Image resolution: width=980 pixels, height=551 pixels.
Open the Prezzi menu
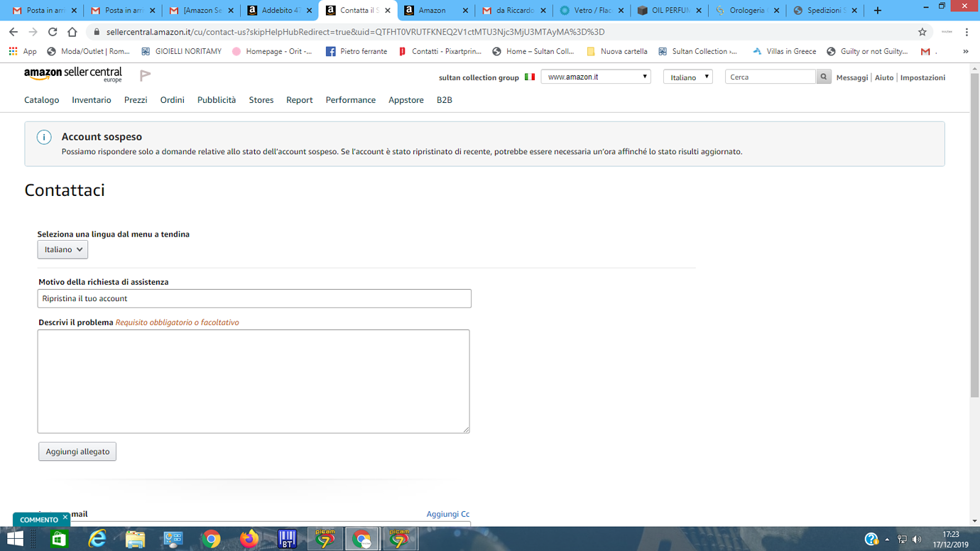[136, 100]
